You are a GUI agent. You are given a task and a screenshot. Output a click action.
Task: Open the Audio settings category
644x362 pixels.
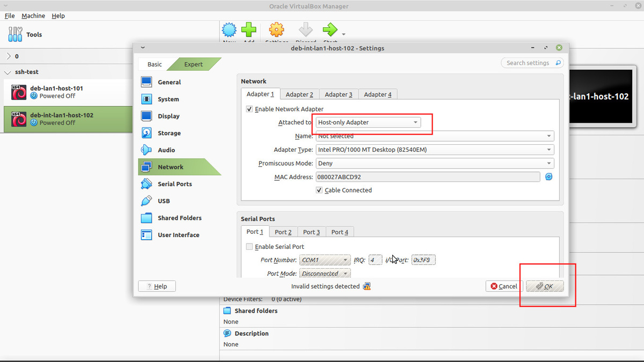click(179, 150)
